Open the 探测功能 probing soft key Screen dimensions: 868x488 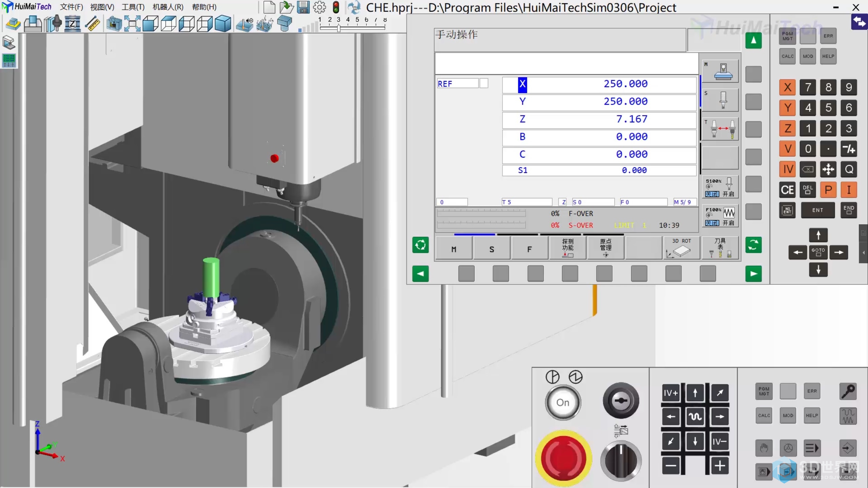pos(568,248)
